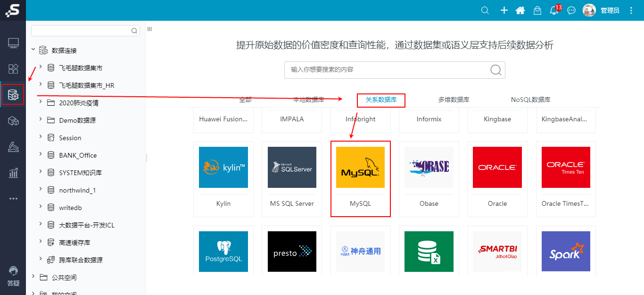
Task: Select 大数据平台-开发ICL in the tree
Action: (x=87, y=225)
